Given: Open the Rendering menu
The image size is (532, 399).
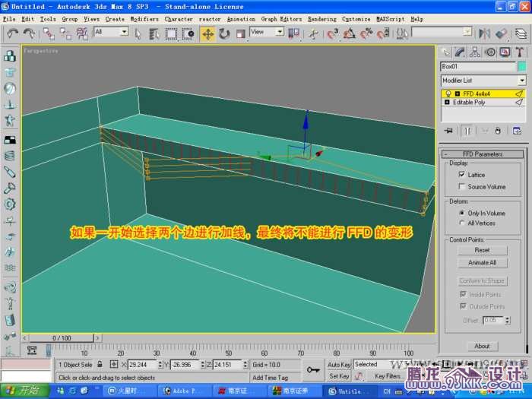Looking at the screenshot, I should pos(322,19).
